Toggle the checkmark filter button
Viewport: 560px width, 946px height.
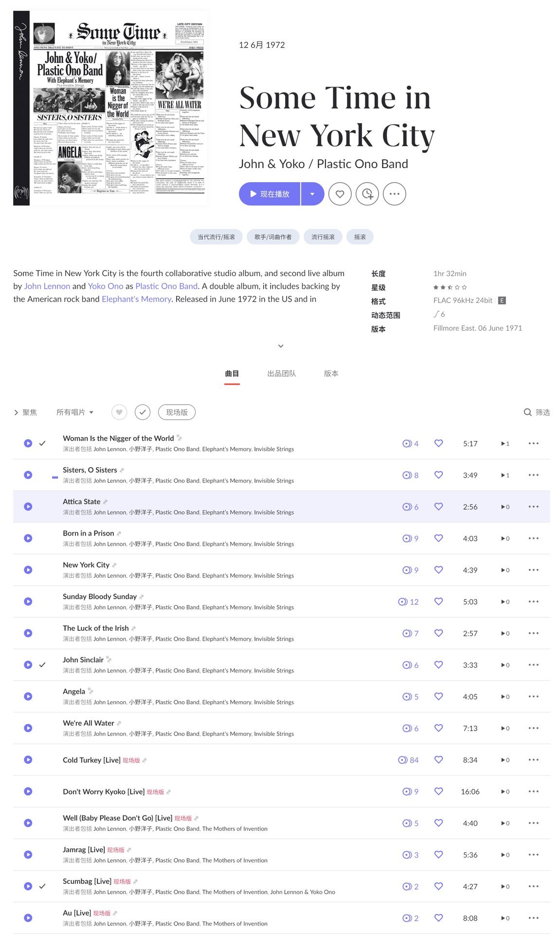pos(143,412)
